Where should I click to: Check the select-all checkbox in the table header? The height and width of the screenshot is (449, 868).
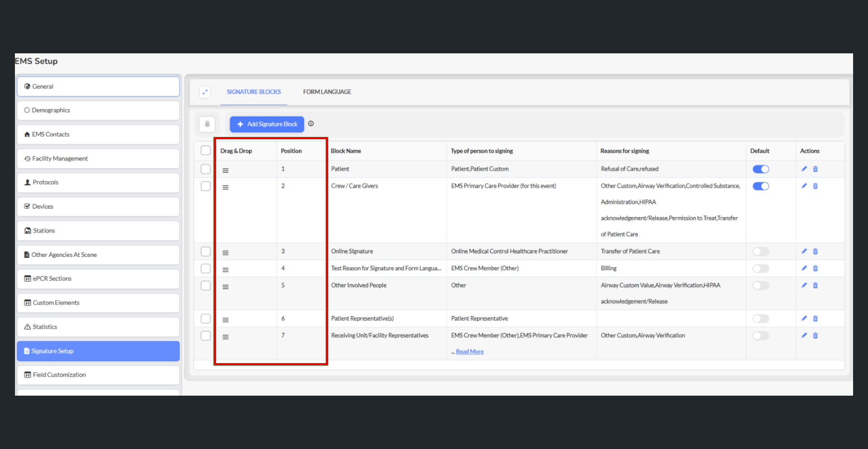[x=206, y=151]
